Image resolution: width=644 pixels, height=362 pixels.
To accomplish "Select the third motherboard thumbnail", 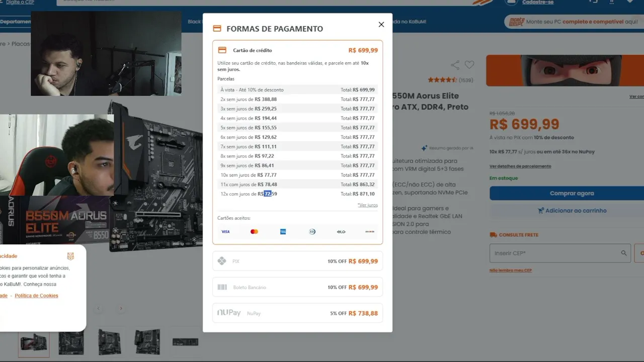I will [x=109, y=342].
